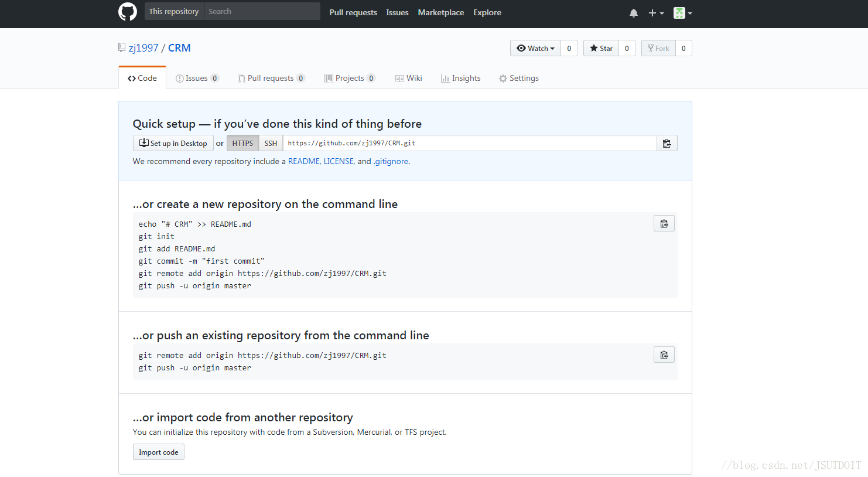This screenshot has height=477, width=868.
Task: Click the Issues tab circle icon
Action: pyautogui.click(x=180, y=79)
